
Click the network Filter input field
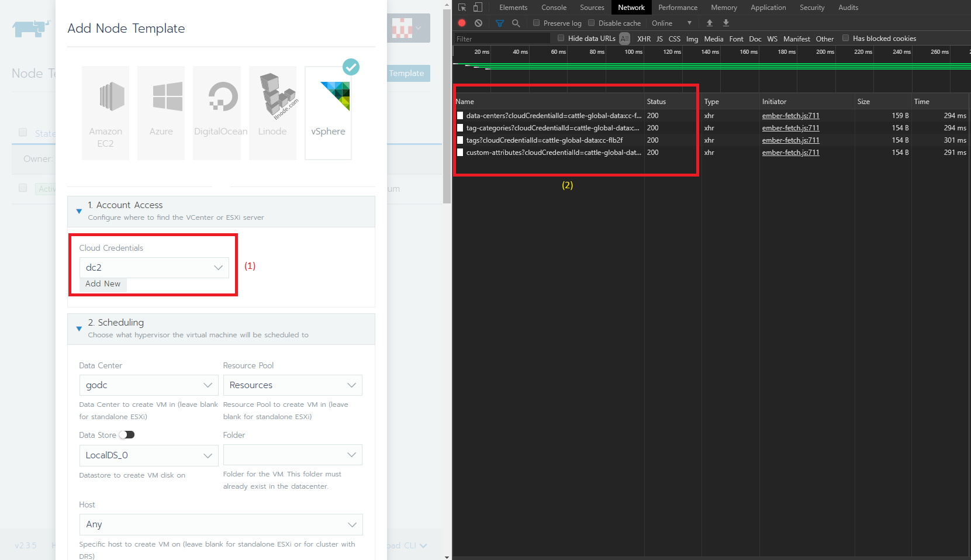[500, 38]
